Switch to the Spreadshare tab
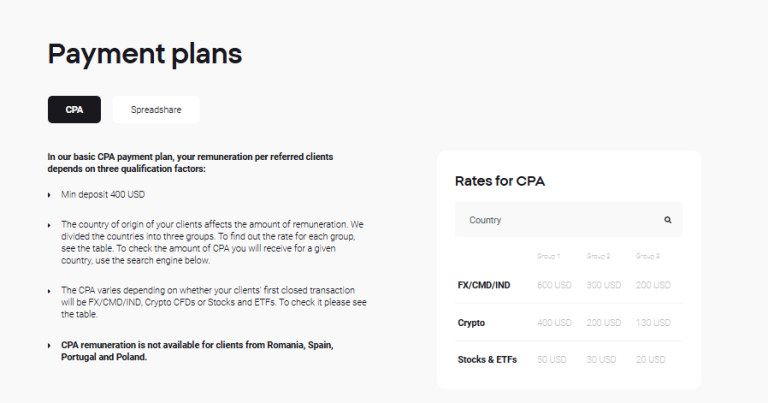This screenshot has height=403, width=768. [156, 110]
